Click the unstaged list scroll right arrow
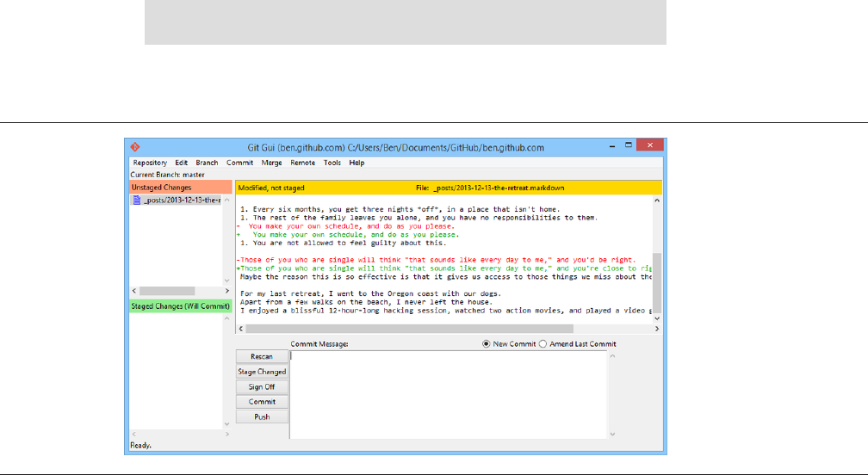This screenshot has height=475, width=868. 227,291
